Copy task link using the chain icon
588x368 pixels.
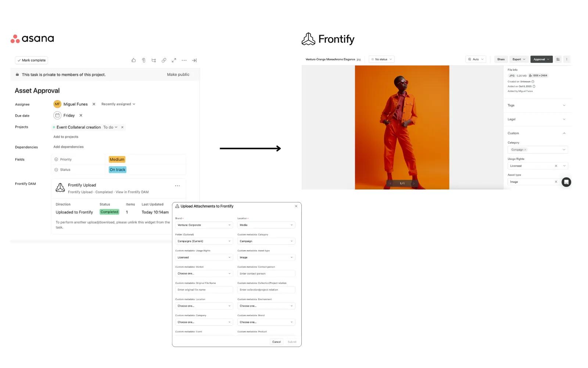point(164,60)
